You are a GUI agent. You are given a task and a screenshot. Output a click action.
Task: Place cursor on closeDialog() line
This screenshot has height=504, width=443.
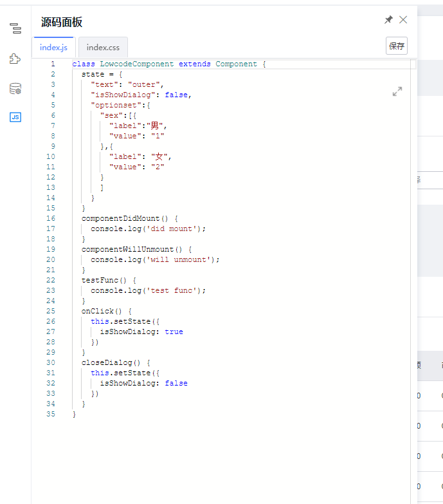[x=116, y=362]
